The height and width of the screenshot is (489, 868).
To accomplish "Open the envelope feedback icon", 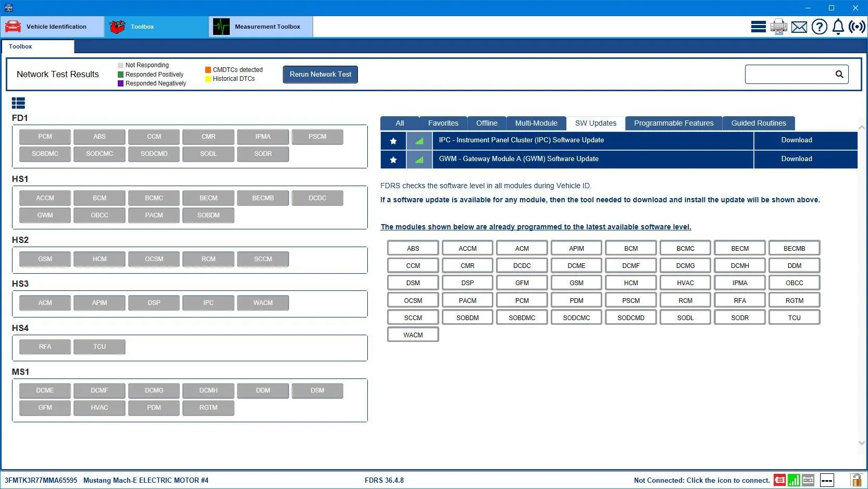I will 799,27.
